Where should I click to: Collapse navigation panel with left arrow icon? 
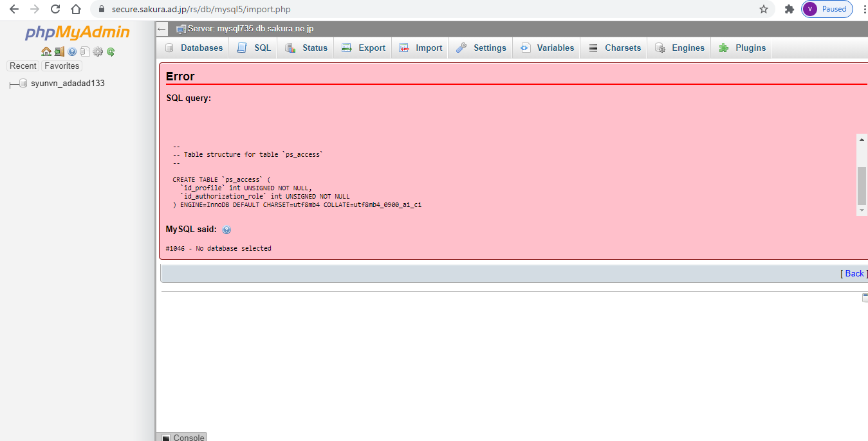(x=162, y=29)
